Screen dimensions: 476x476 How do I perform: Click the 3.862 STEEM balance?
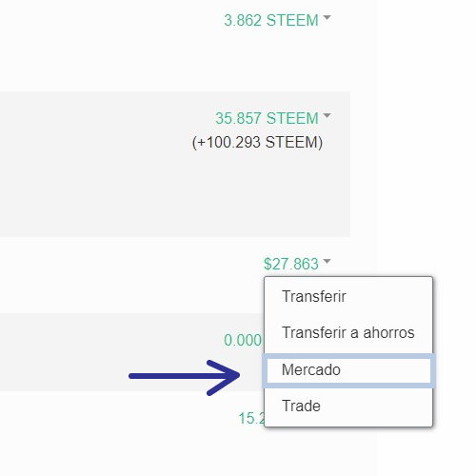click(x=271, y=20)
